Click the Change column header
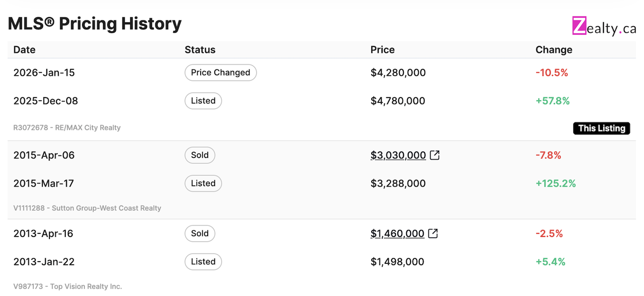 click(x=554, y=50)
